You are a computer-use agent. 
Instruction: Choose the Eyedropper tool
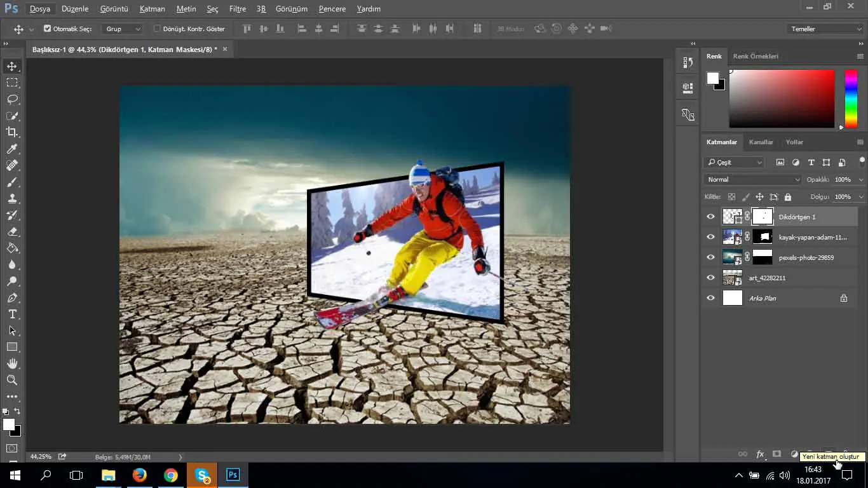click(12, 149)
